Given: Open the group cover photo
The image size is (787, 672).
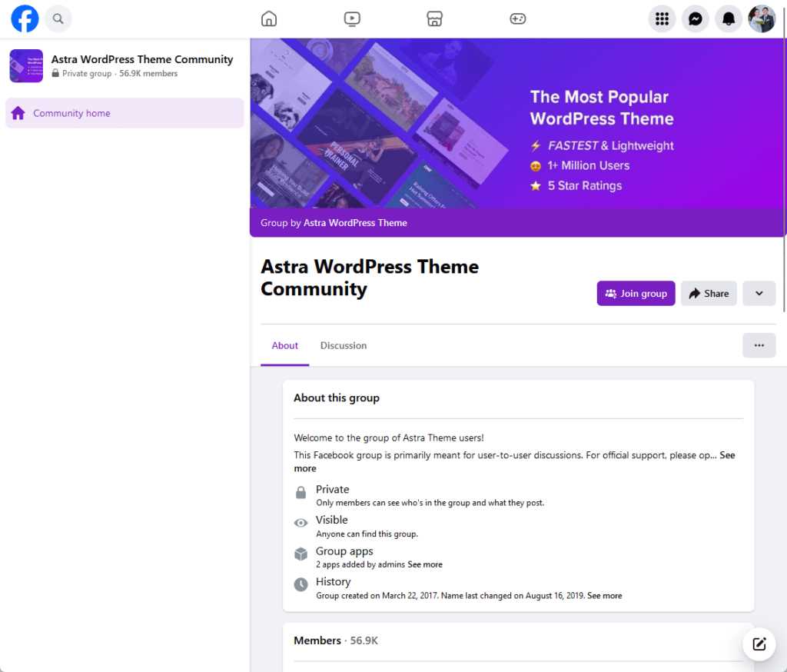Looking at the screenshot, I should (517, 123).
